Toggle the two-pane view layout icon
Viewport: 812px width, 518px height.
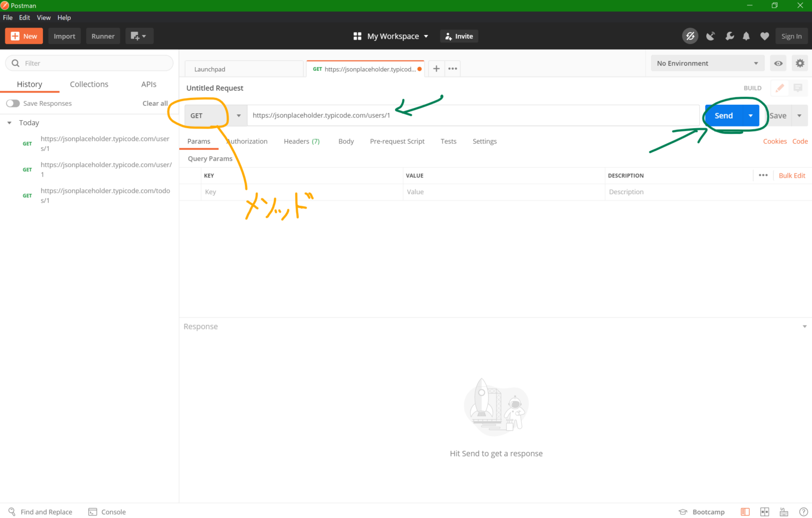coord(764,512)
